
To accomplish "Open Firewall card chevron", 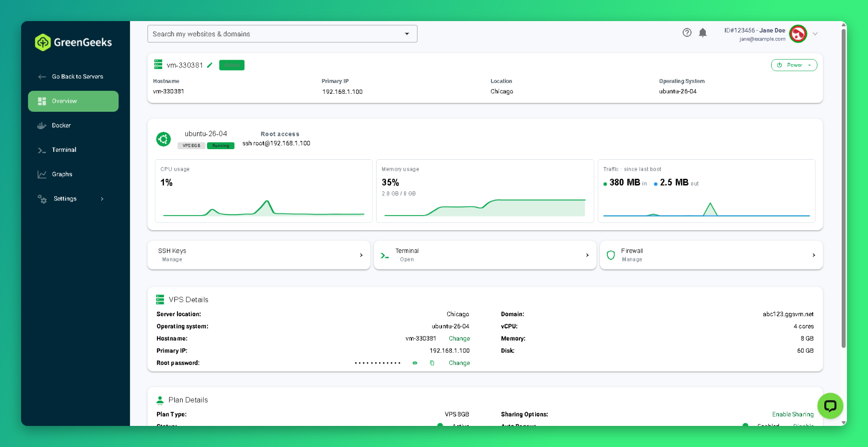I will point(814,255).
